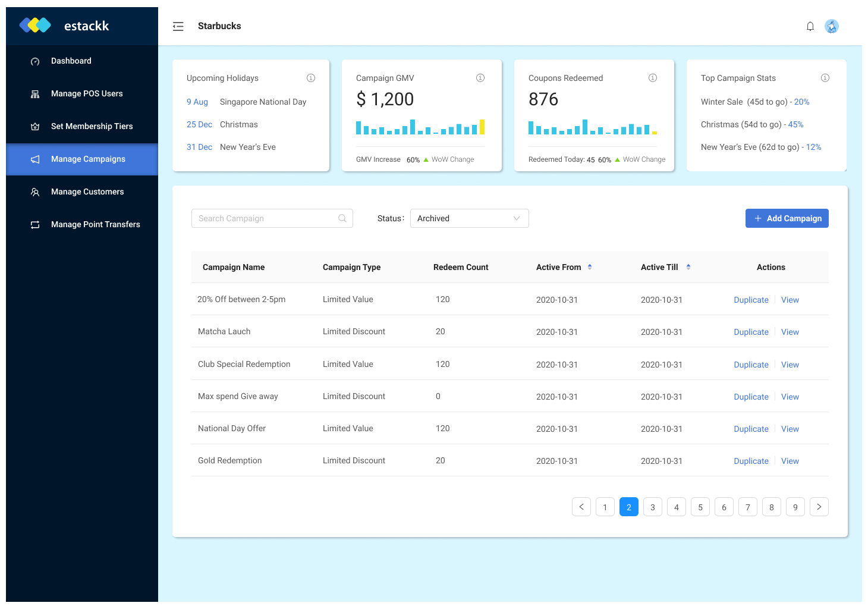The height and width of the screenshot is (609, 868).
Task: Go to next page with right arrow
Action: 819,507
